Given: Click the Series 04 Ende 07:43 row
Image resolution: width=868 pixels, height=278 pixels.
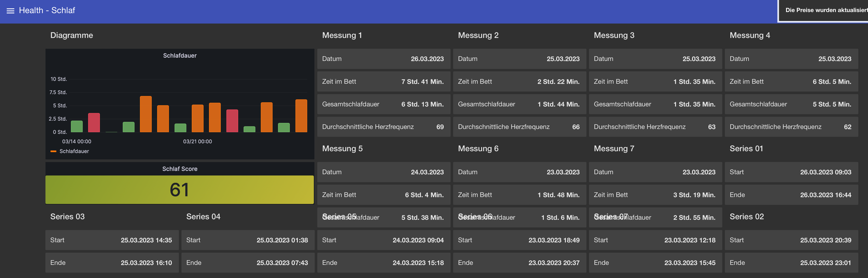Looking at the screenshot, I should pos(248,263).
